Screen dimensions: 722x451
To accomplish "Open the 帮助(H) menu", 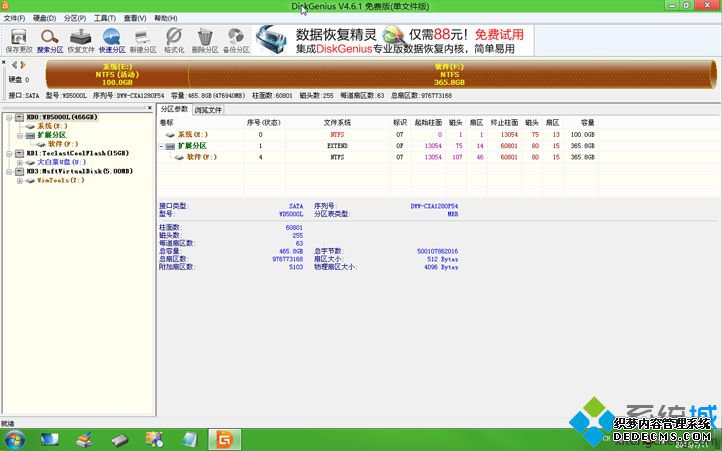I will [166, 18].
